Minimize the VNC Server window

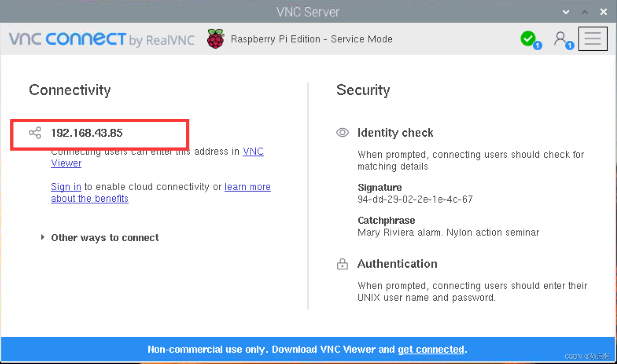[566, 12]
